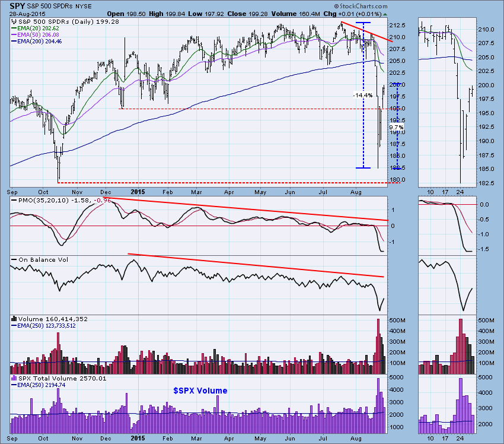Click the bar-chart icon beside Volume 160,414,352
Screen dimensions: 504x444
coord(14,319)
